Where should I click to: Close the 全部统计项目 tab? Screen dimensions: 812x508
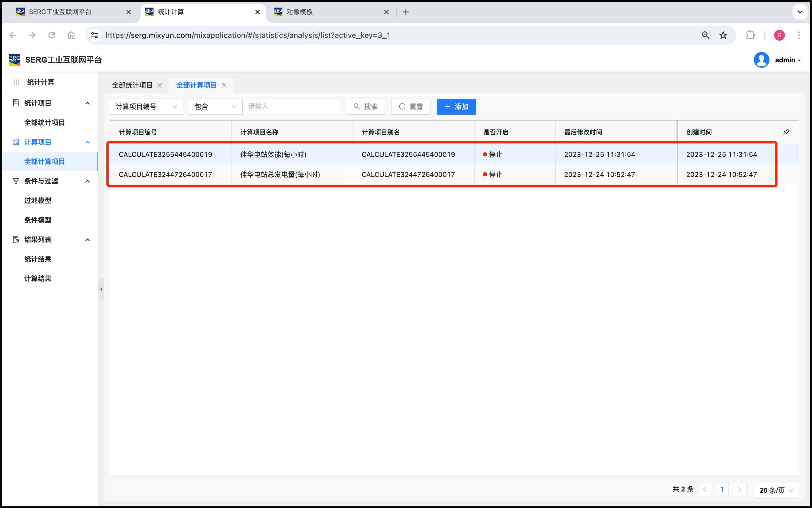160,85
